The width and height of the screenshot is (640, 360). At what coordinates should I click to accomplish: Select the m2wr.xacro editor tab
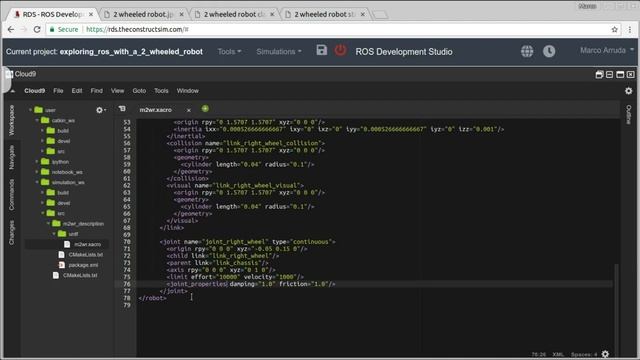coord(156,110)
